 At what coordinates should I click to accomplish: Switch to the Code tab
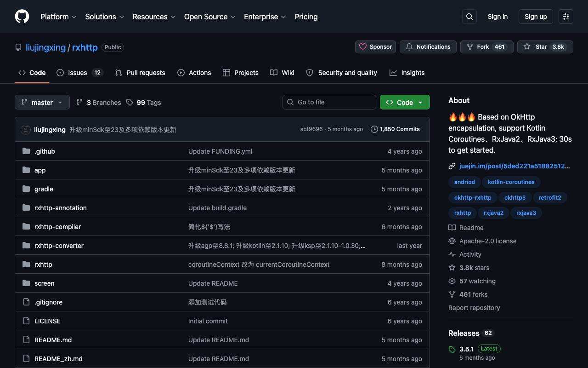pyautogui.click(x=32, y=73)
